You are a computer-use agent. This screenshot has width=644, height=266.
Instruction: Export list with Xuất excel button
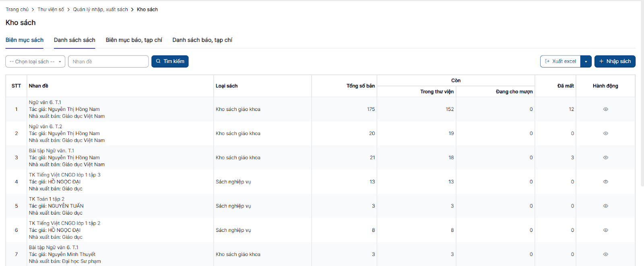560,61
